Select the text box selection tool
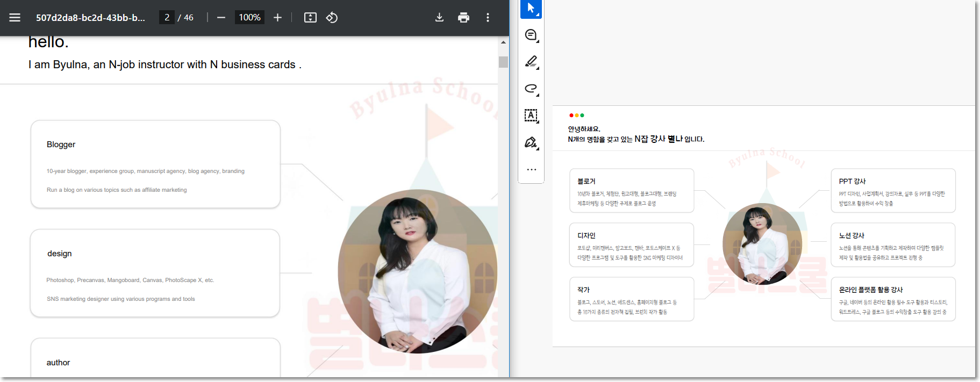The image size is (980, 382). 531,116
